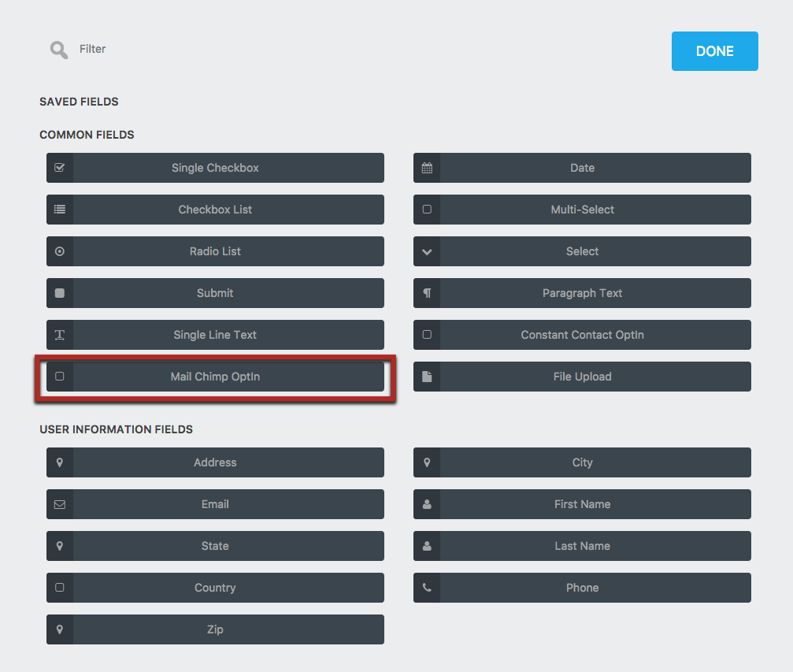793x672 pixels.
Task: Click the paragraph icon on Paragraph Text
Action: tap(427, 293)
